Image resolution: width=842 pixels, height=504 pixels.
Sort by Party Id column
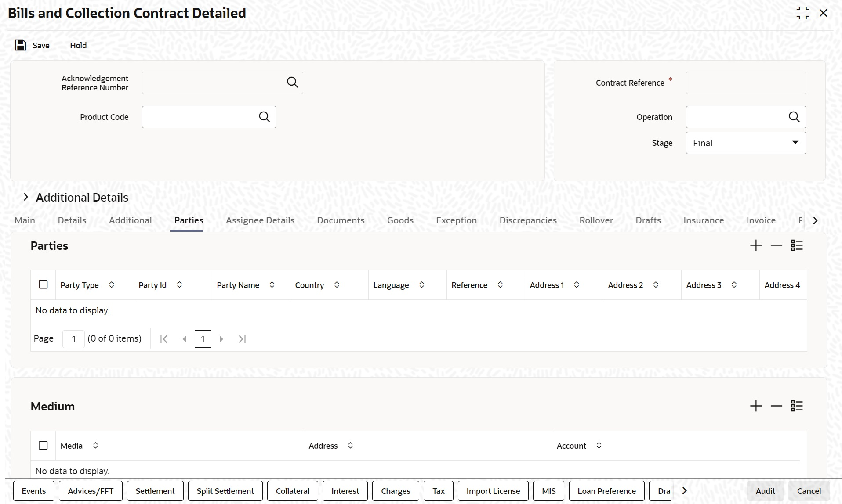(179, 285)
